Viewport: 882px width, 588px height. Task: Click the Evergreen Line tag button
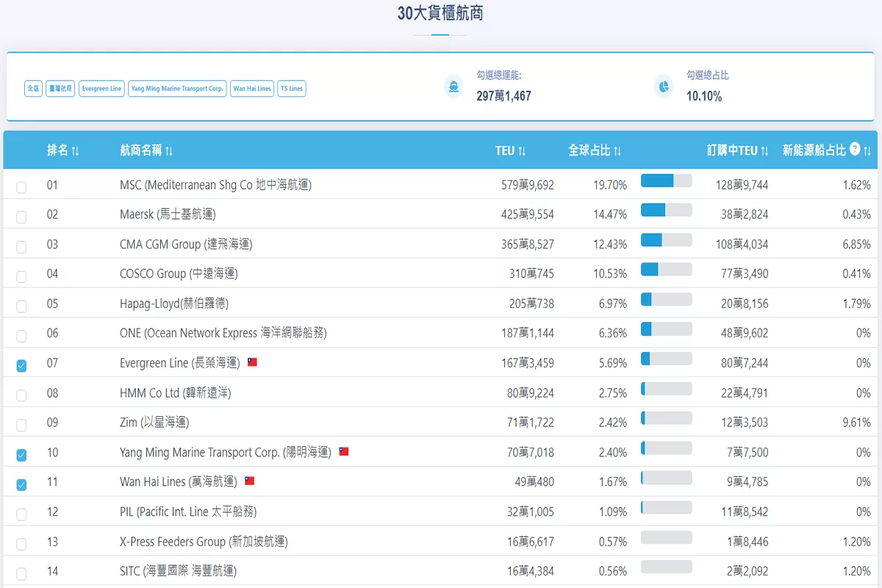[x=101, y=89]
